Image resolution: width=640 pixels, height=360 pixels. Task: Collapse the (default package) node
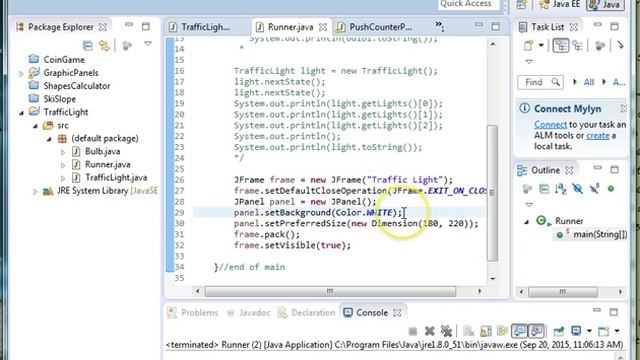click(x=49, y=139)
